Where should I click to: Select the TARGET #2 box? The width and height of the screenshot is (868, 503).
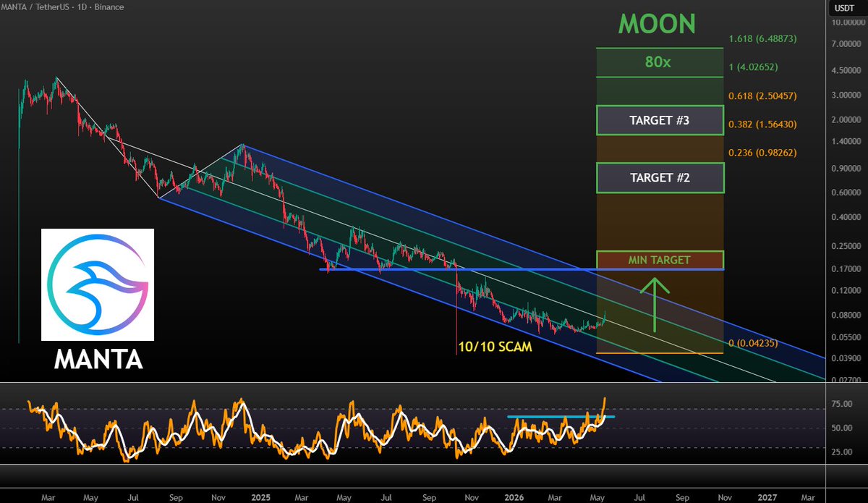(x=659, y=177)
